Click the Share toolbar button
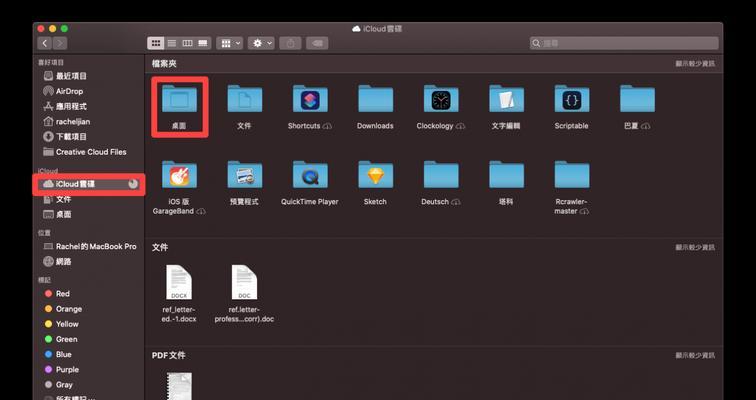Screen dimensions: 756x400 290,43
